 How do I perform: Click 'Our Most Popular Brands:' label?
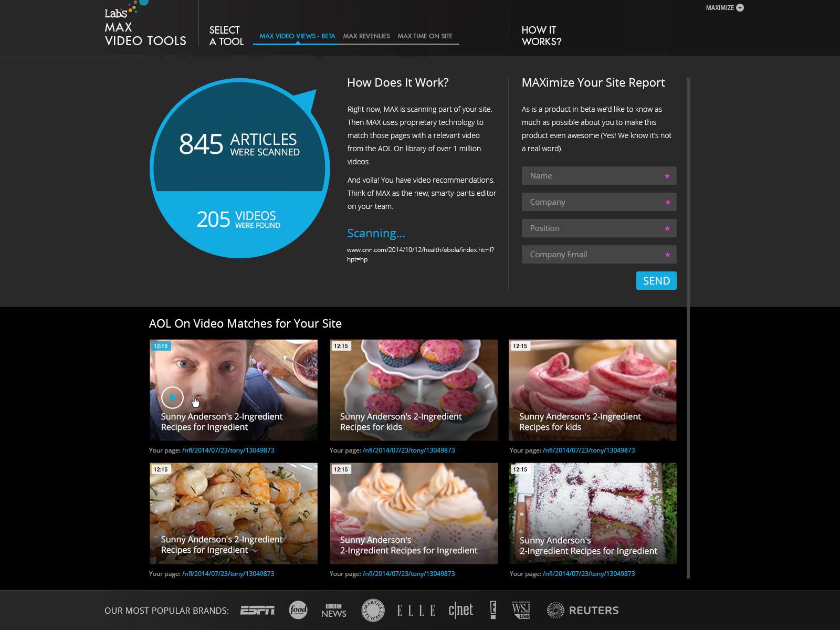tap(166, 611)
